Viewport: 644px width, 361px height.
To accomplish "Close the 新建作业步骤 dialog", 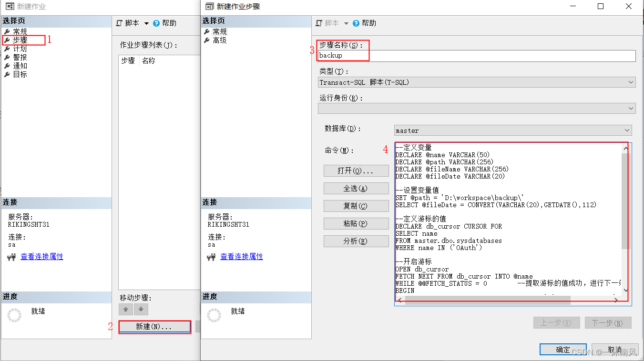I will click(629, 6).
